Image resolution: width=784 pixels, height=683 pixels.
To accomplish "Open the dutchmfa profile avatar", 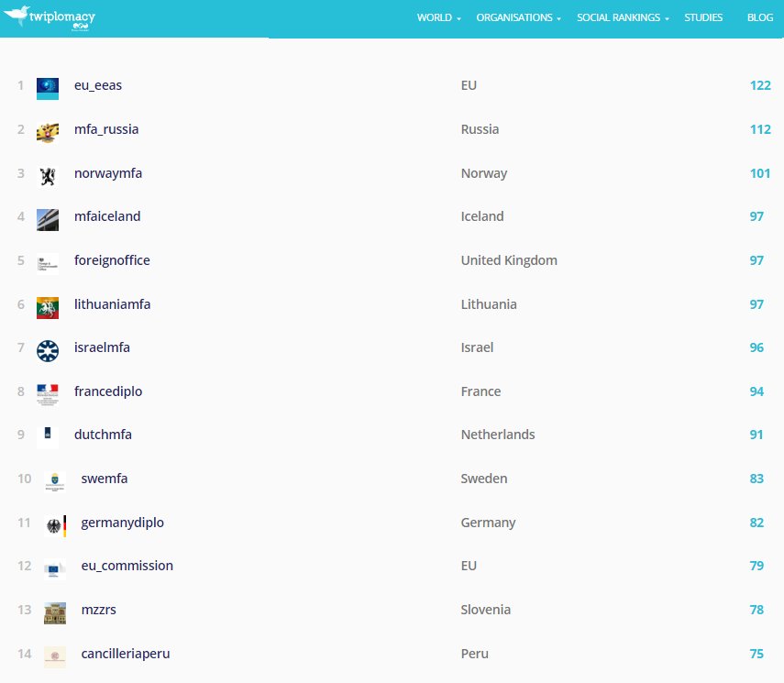I will 48,438.
